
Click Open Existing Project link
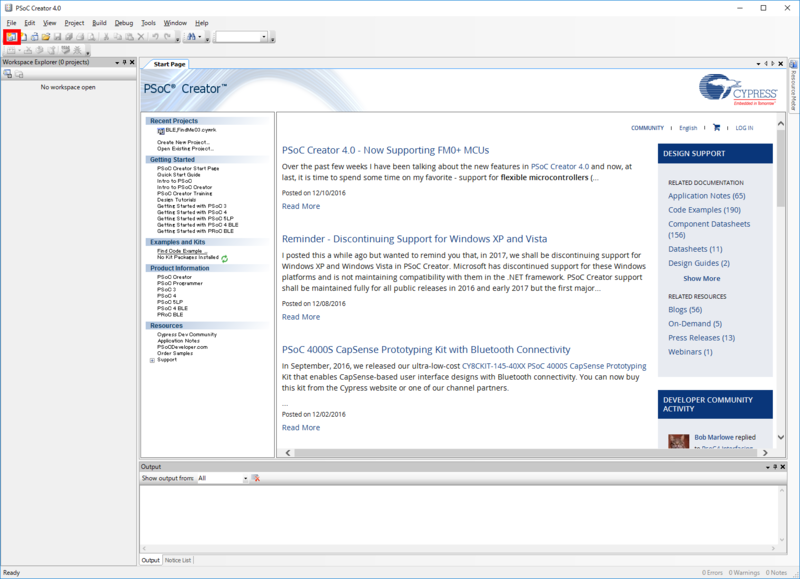click(185, 148)
